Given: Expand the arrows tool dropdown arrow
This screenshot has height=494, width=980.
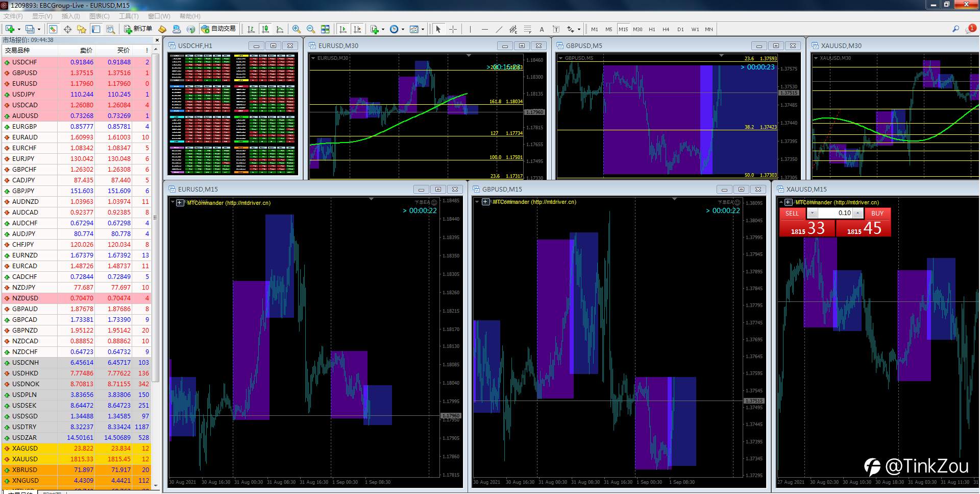Looking at the screenshot, I should pos(579,29).
